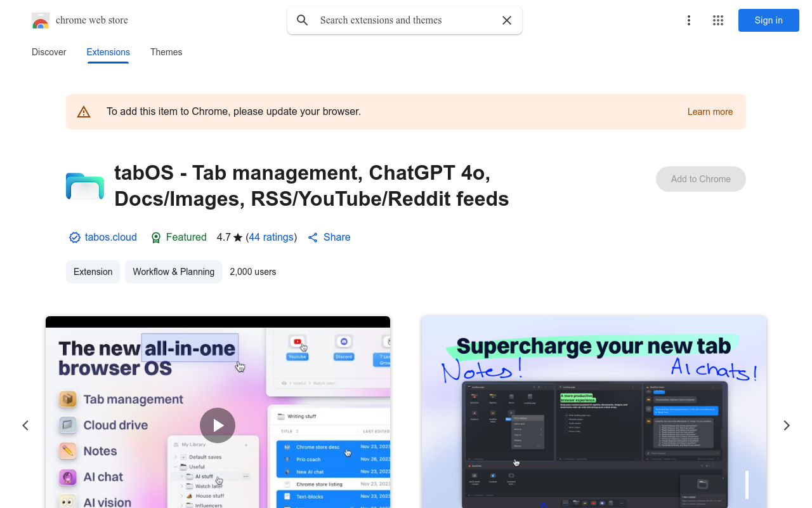Click the verified badge beside tabos.cloud
Image resolution: width=812 pixels, height=508 pixels.
pyautogui.click(x=75, y=237)
